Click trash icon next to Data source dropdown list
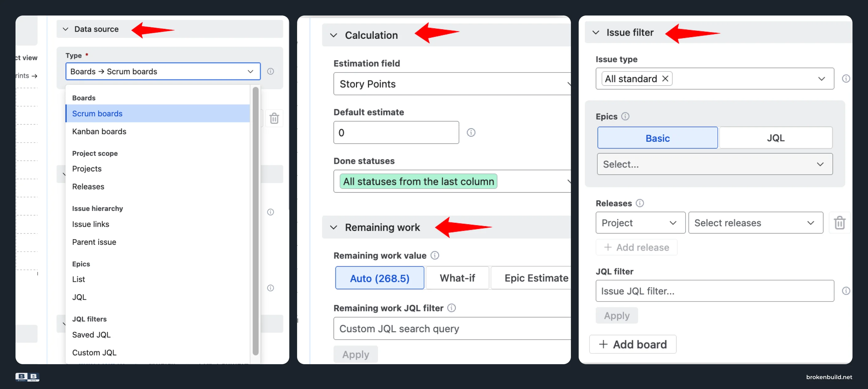This screenshot has height=389, width=868. pyautogui.click(x=274, y=118)
